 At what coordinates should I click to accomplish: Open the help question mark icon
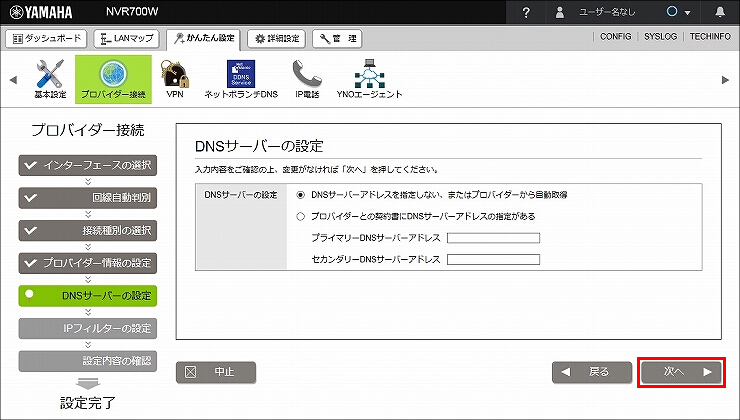526,12
